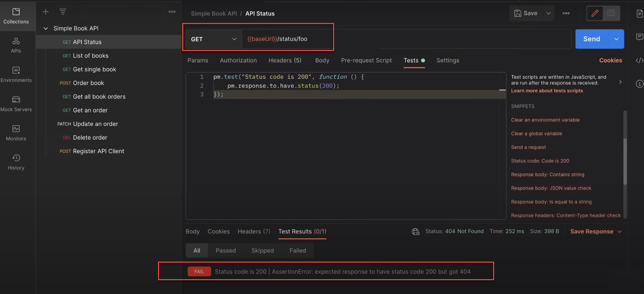Collapse the Simple Book API collection
The image size is (644, 294).
[x=46, y=28]
